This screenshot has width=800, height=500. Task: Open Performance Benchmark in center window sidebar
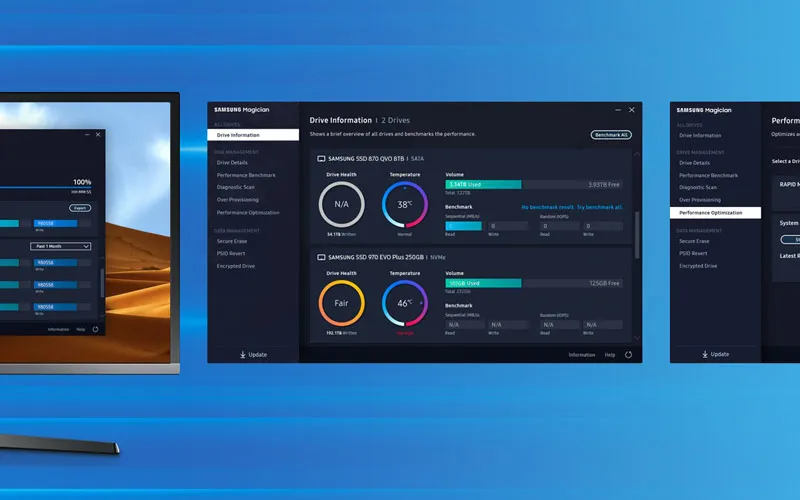[x=246, y=175]
